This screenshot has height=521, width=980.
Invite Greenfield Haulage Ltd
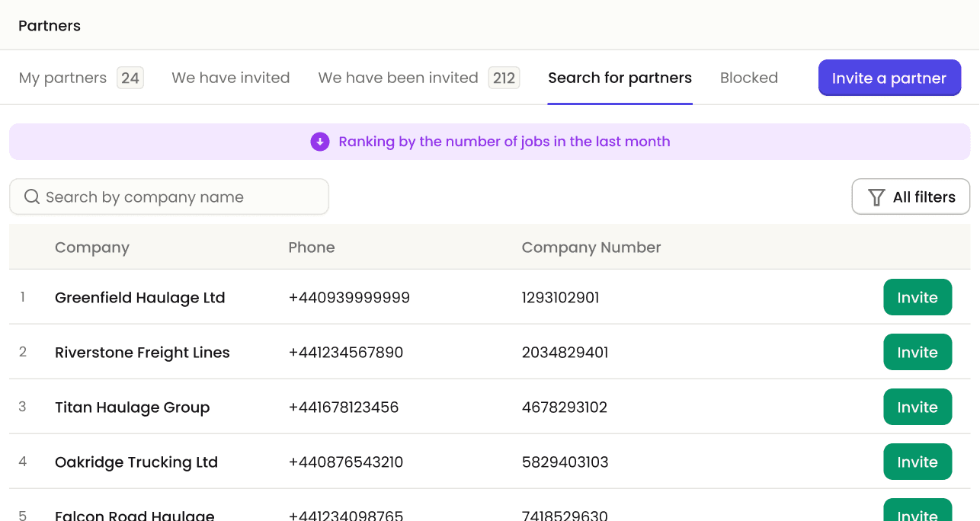point(918,297)
